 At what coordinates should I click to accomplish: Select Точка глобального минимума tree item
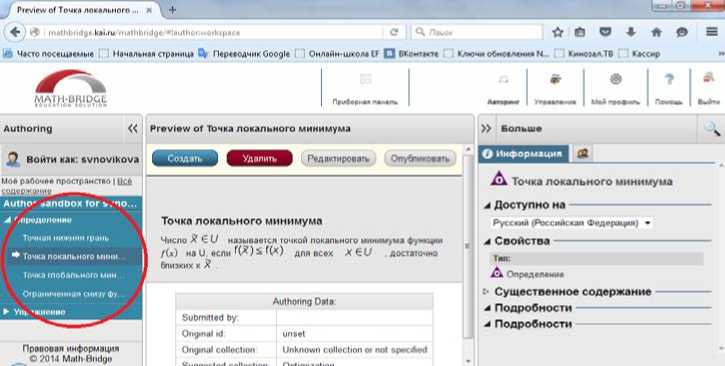73,275
